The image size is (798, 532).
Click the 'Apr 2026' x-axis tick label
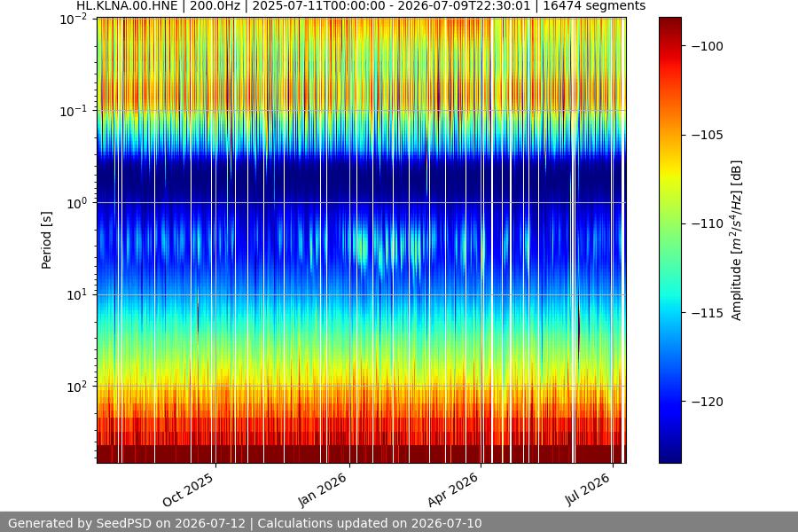[x=453, y=489]
